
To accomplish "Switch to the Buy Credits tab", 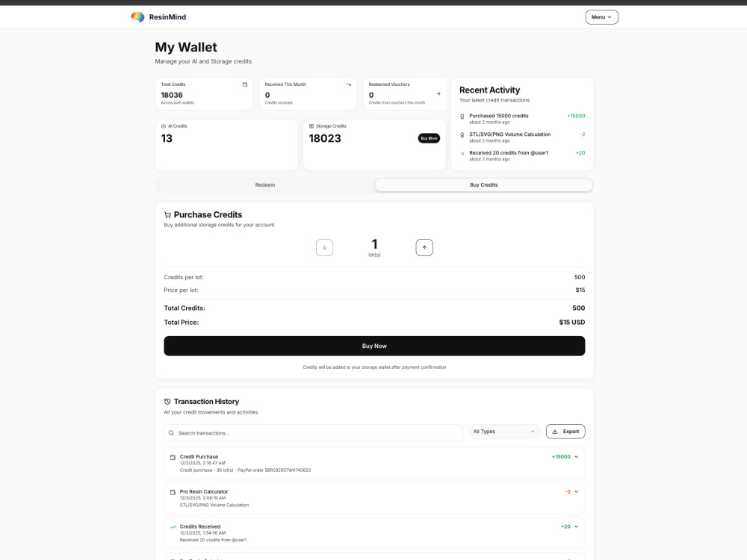I will coord(483,184).
